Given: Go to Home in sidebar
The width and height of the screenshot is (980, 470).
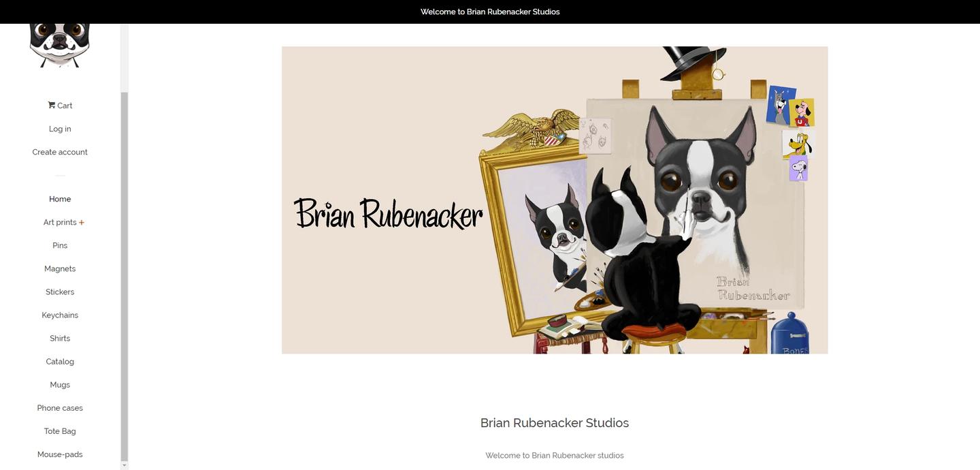Looking at the screenshot, I should pos(60,199).
